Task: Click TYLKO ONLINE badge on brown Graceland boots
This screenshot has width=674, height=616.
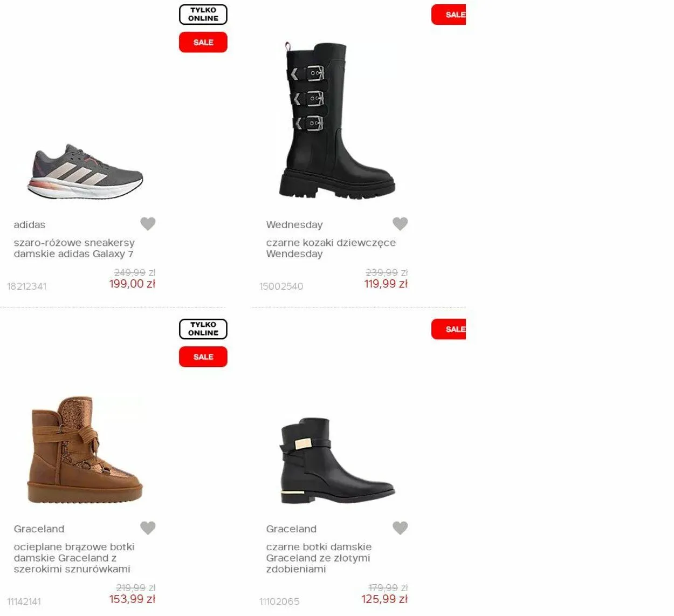Action: (203, 329)
